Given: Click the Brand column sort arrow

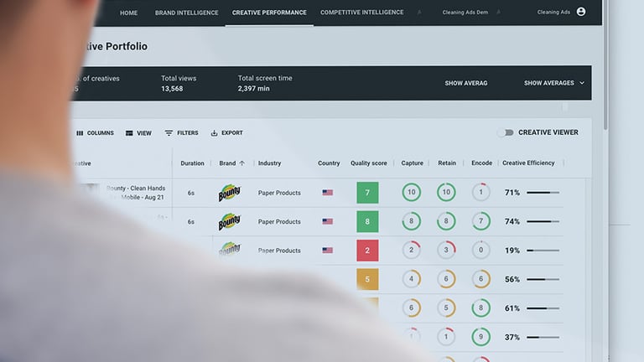Looking at the screenshot, I should [241, 163].
